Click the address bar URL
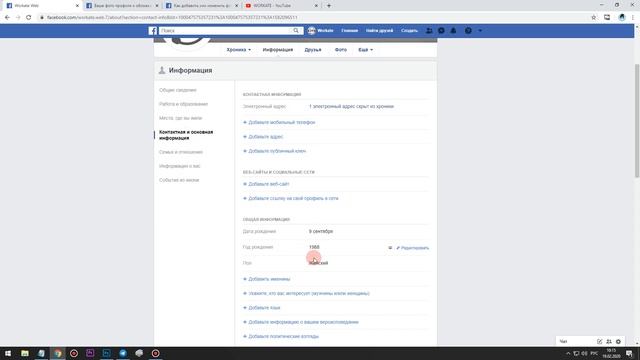 coord(172,18)
